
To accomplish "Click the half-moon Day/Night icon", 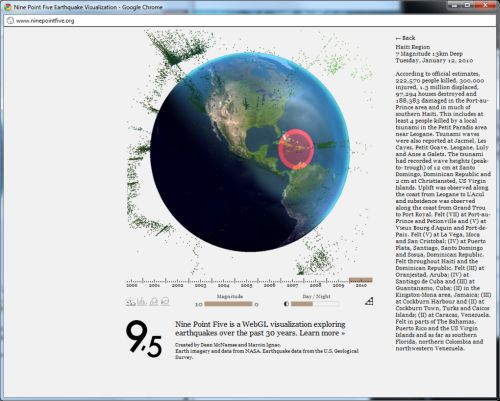I will (286, 304).
